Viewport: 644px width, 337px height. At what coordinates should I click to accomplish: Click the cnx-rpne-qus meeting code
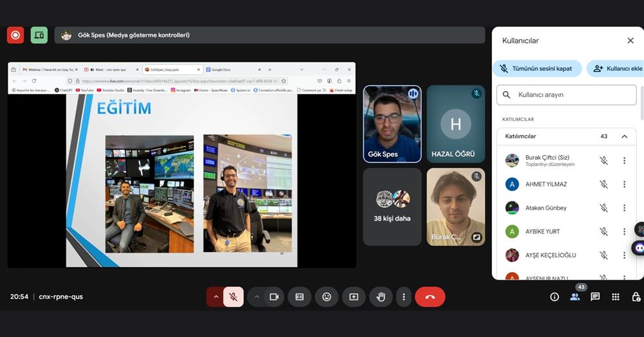(61, 296)
